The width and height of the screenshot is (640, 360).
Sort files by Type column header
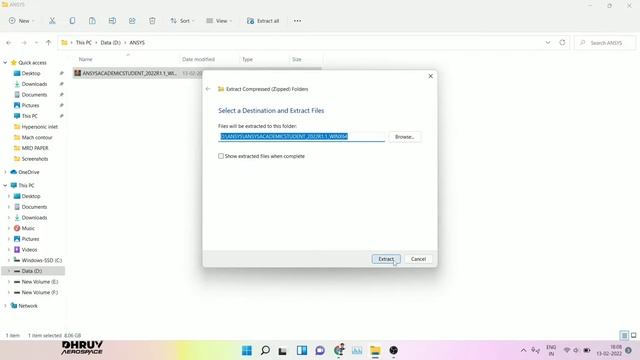point(247,60)
